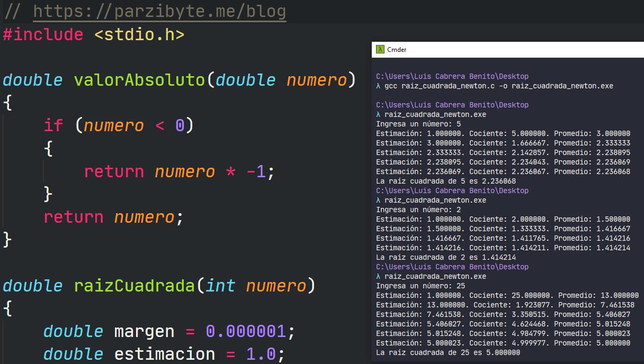
Task: Click the raizCuadrada function name
Action: click(x=135, y=286)
